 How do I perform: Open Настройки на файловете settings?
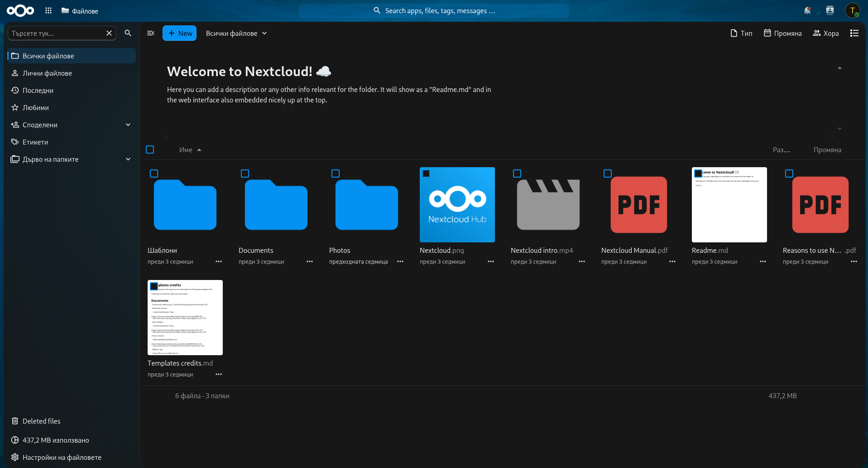point(72,457)
